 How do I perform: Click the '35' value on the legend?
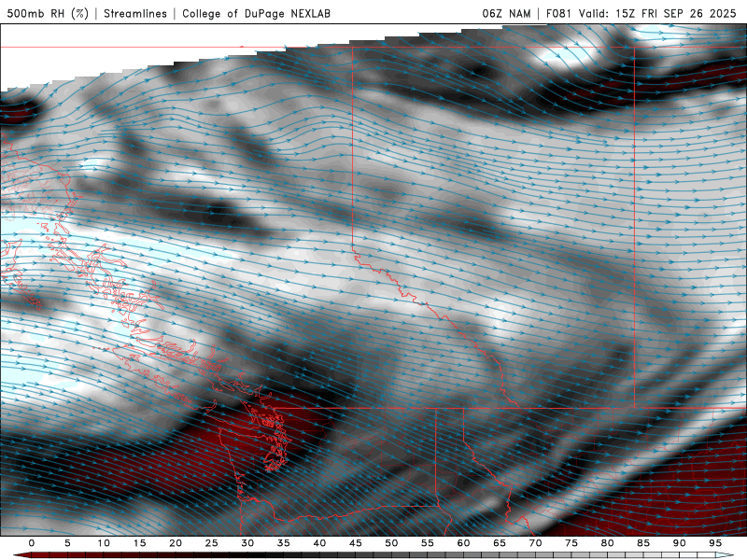click(x=284, y=543)
